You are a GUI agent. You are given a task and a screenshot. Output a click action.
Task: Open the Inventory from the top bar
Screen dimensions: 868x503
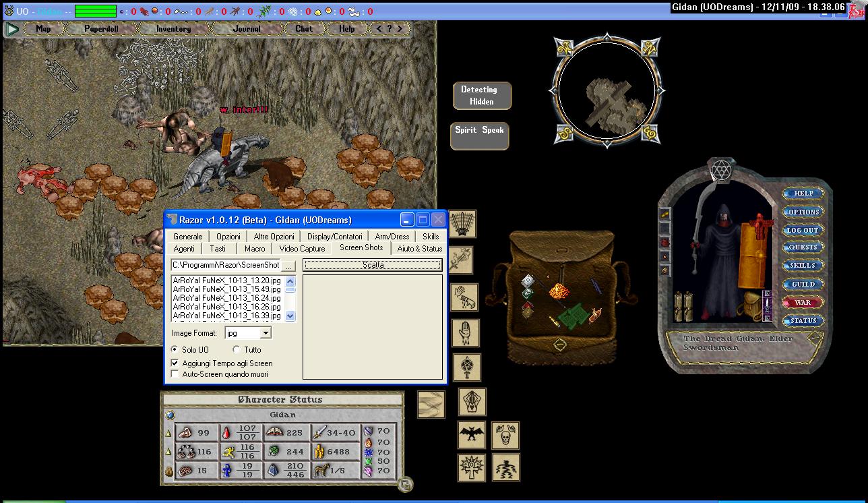173,29
